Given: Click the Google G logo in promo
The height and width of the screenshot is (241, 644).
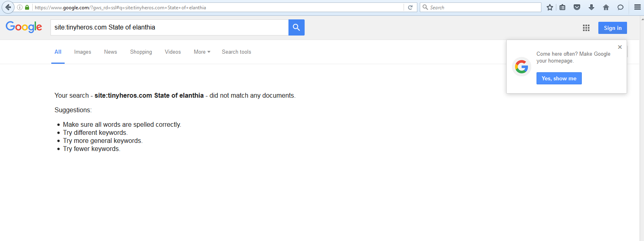Looking at the screenshot, I should tap(522, 67).
